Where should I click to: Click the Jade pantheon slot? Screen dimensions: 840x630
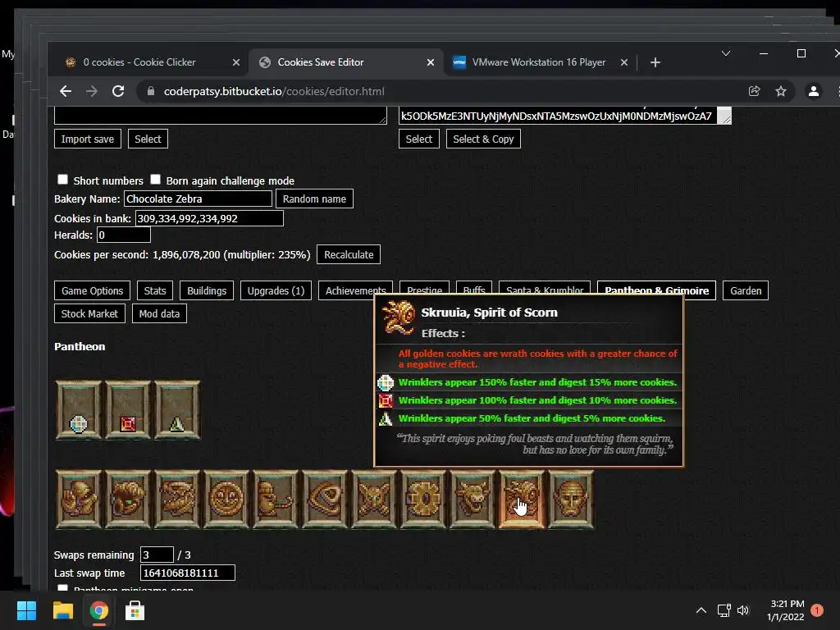tap(177, 410)
